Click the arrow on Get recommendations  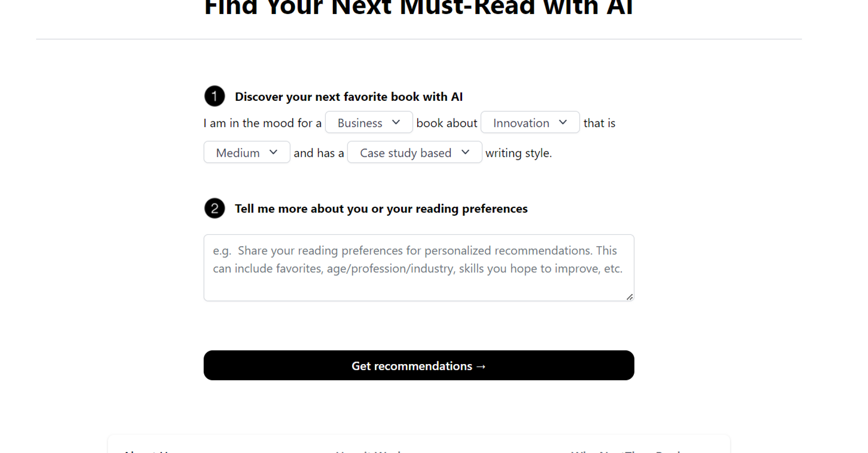point(481,366)
